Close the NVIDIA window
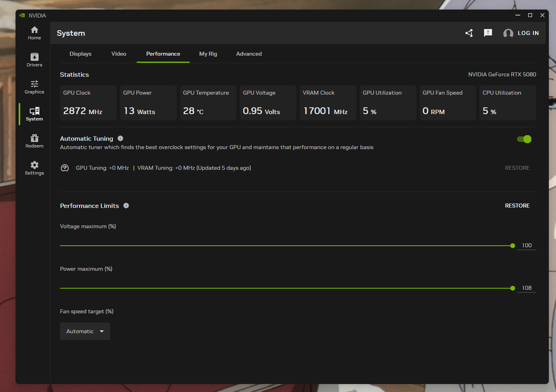The width and height of the screenshot is (556, 392). point(542,15)
